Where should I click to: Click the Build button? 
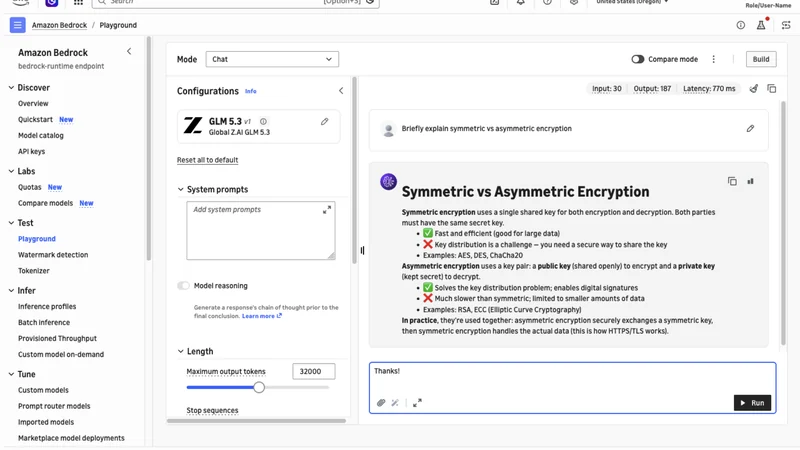tap(761, 59)
